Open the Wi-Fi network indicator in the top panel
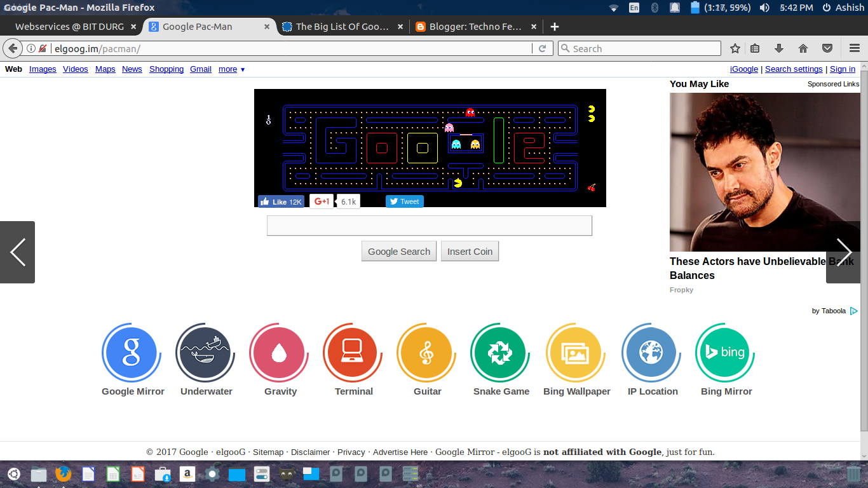The image size is (868, 488). 613,8
